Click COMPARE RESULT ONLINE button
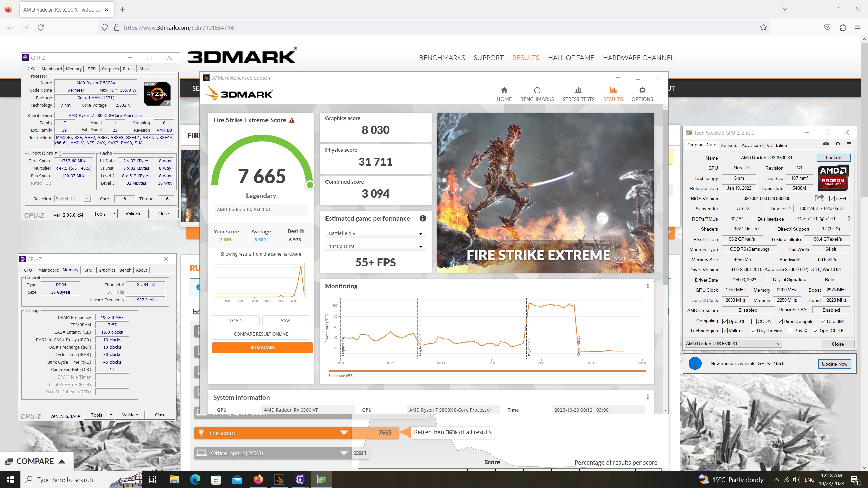This screenshot has width=868, height=488. 261,334
